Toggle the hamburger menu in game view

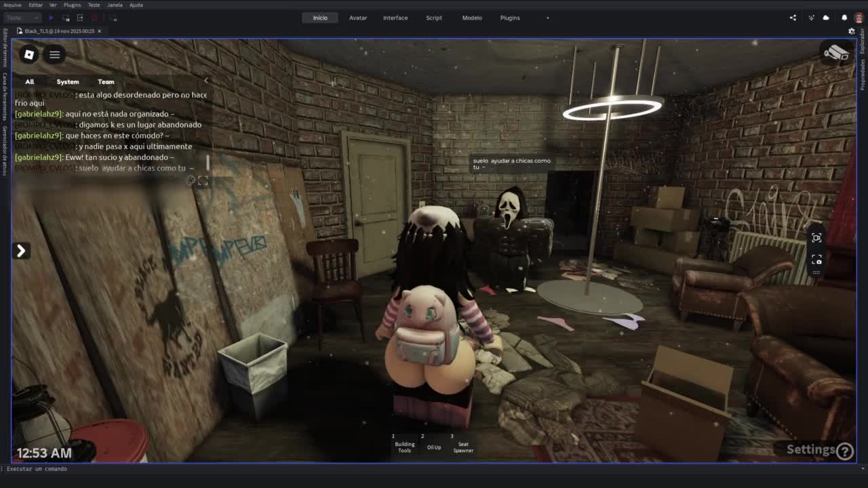(x=55, y=54)
